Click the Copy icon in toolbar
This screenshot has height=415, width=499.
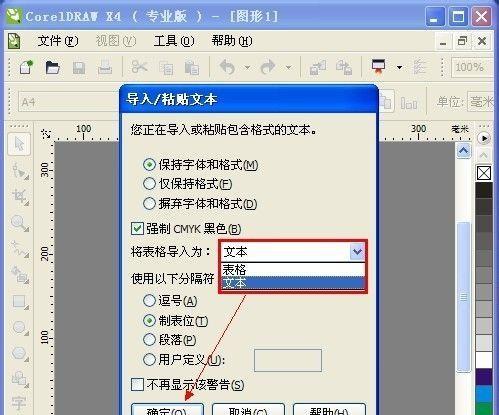166,68
